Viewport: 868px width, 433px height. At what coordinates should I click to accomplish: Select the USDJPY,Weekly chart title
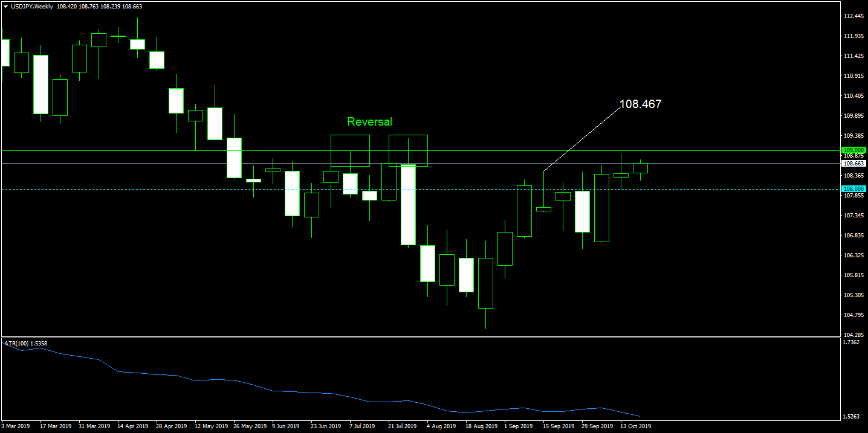[x=31, y=6]
